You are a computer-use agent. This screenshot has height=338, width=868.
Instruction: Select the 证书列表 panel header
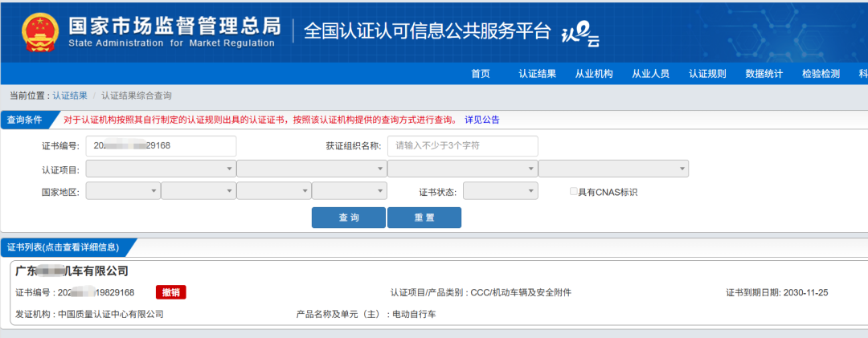(63, 247)
